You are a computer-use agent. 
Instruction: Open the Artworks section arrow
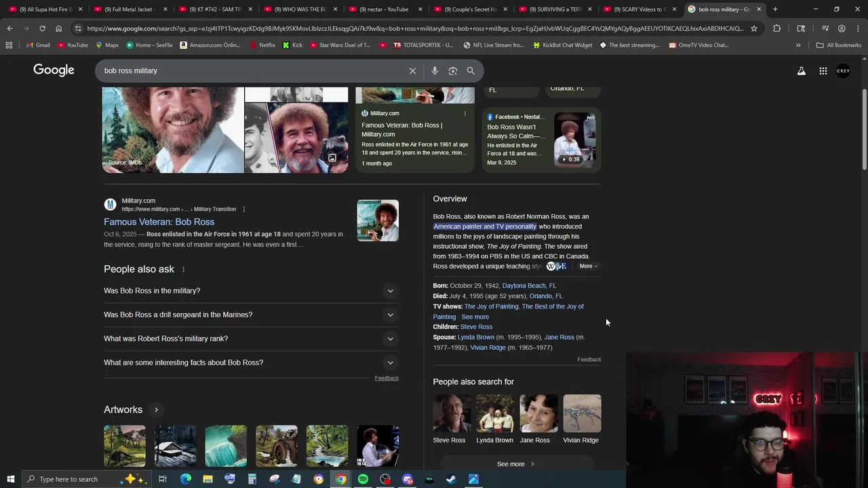(x=156, y=409)
